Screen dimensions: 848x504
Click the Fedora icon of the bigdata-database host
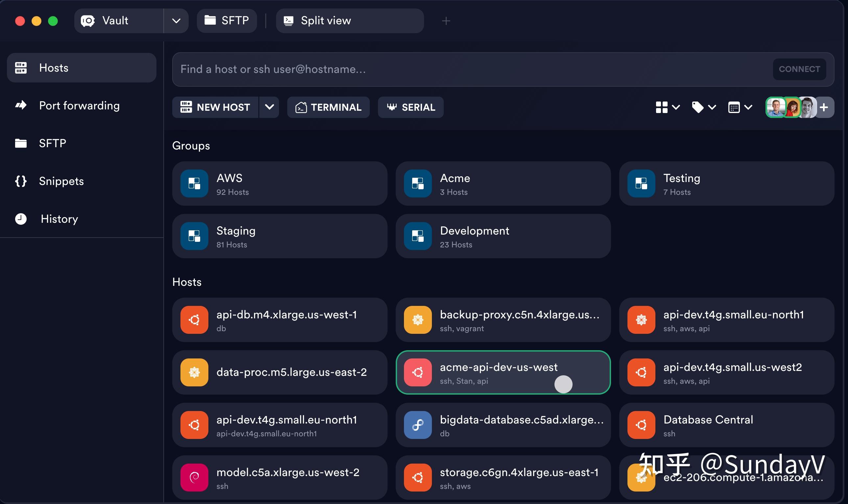pos(417,425)
